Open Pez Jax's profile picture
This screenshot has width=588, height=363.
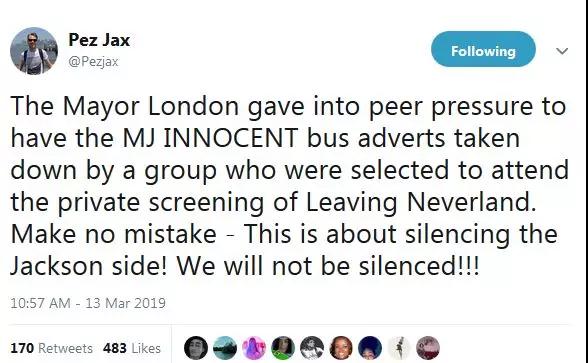pyautogui.click(x=34, y=51)
